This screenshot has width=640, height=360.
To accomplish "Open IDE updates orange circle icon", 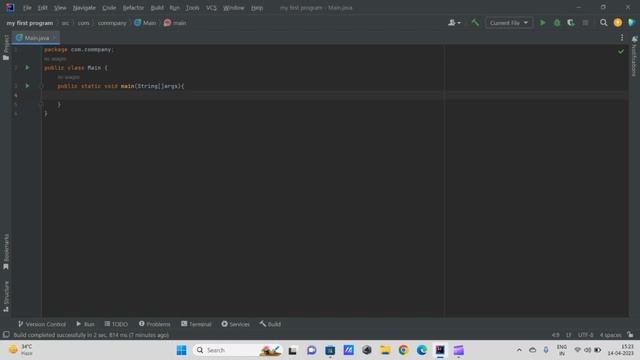I will (x=618, y=23).
